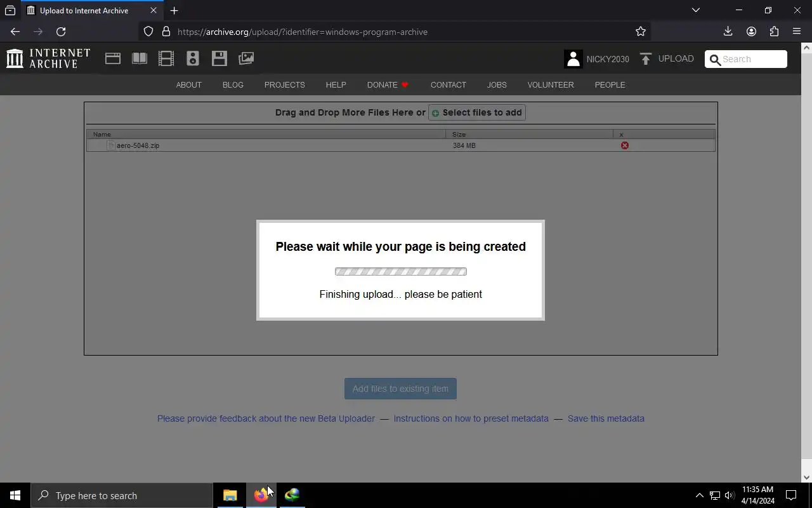Click the Upload arrow icon
The height and width of the screenshot is (508, 812).
pos(645,59)
